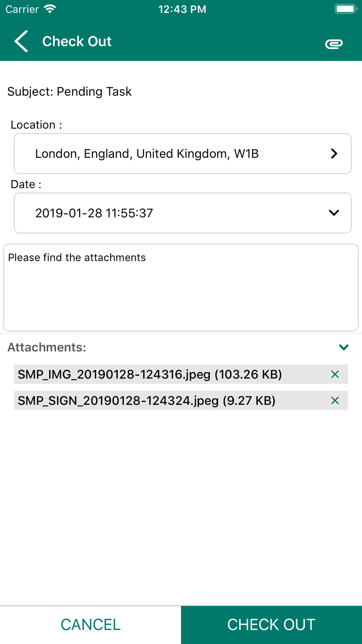Open location picker chevron arrow
The height and width of the screenshot is (644, 362).
pyautogui.click(x=334, y=154)
